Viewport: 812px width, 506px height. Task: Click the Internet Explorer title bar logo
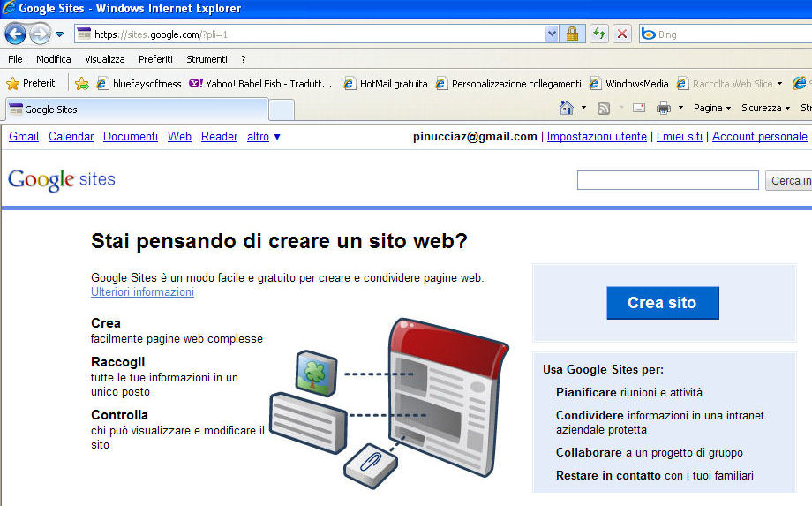(x=8, y=8)
